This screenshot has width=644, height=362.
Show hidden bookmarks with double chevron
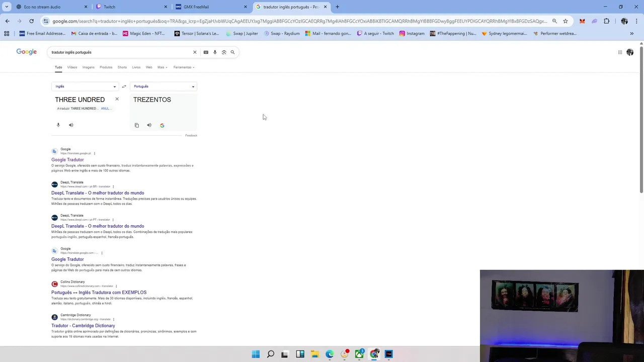pos(631,34)
